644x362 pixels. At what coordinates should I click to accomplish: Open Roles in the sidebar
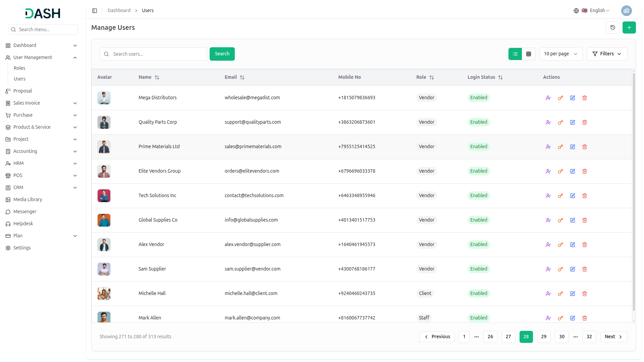click(x=19, y=68)
